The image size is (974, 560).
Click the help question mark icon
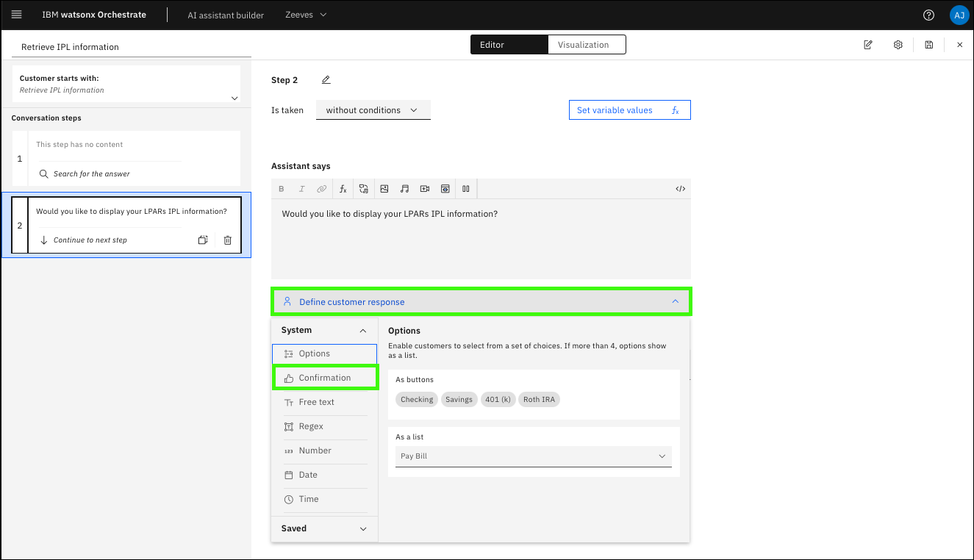[x=928, y=15]
